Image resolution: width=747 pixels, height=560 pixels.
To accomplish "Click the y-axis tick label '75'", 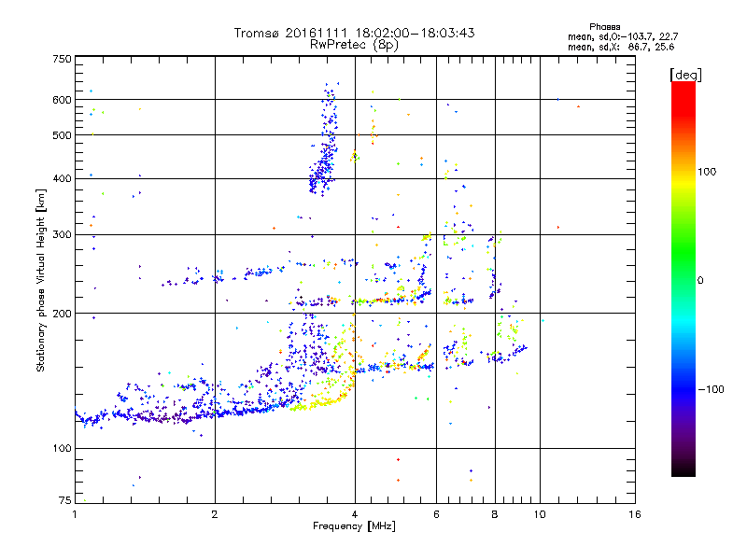I will click(65, 500).
